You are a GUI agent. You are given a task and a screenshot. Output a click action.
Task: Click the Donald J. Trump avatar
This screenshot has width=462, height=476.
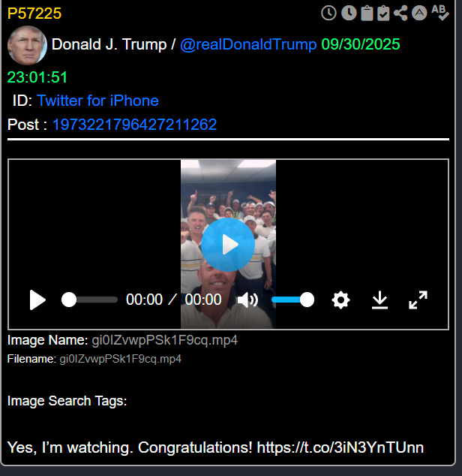(27, 45)
